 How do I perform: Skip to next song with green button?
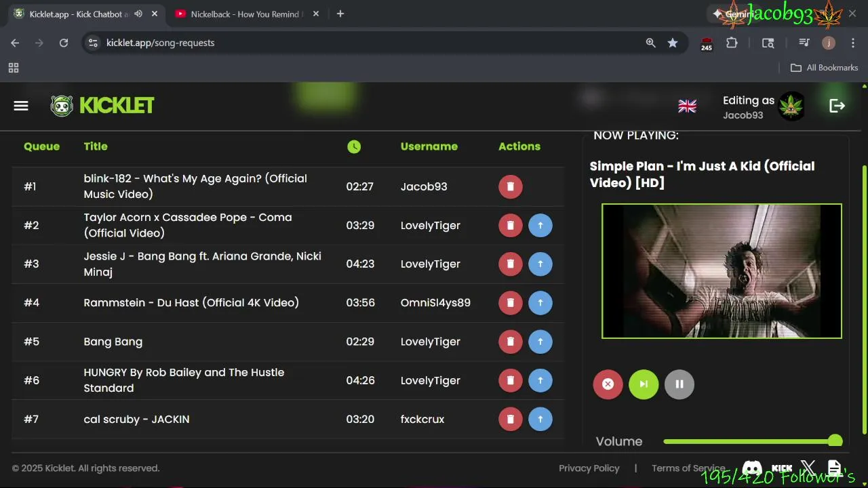(x=644, y=384)
